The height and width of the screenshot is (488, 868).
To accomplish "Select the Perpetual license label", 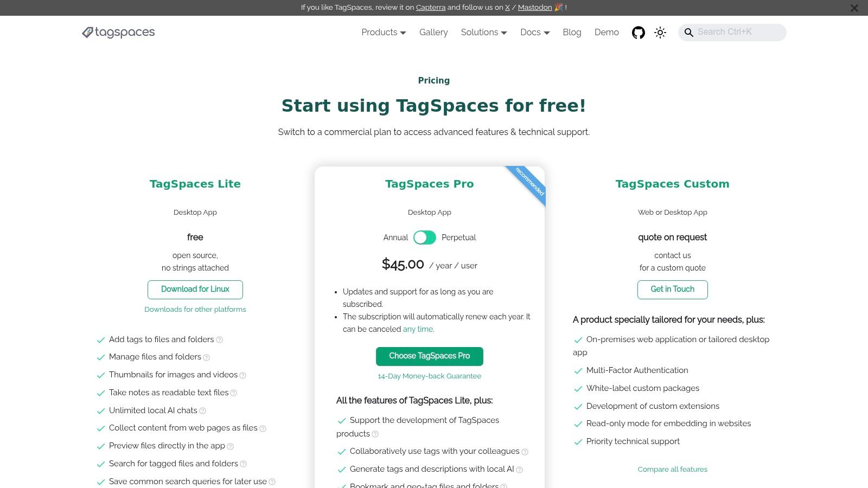I will coord(458,237).
